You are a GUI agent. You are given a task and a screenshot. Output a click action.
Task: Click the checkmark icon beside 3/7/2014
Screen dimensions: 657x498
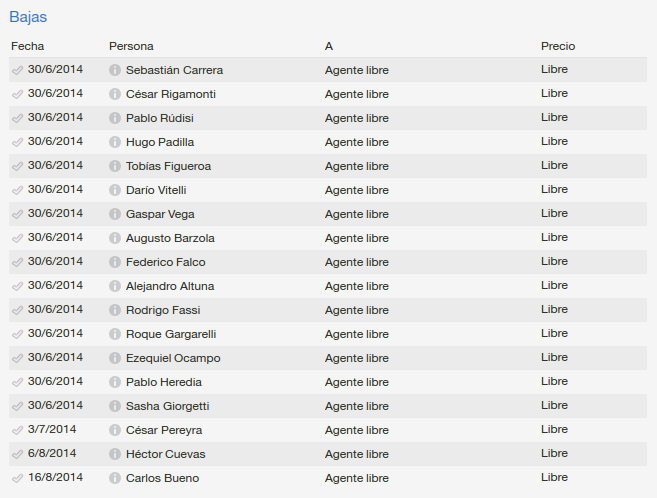17,431
